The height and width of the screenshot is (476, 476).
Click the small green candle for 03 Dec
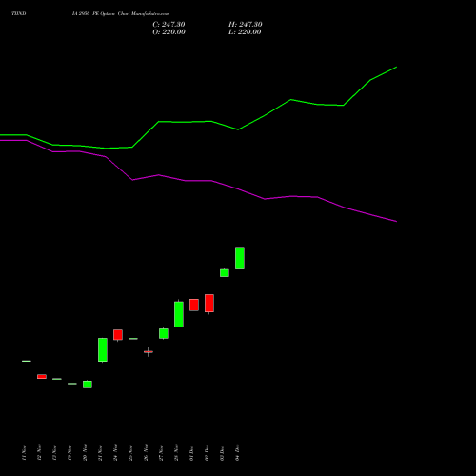[225, 273]
